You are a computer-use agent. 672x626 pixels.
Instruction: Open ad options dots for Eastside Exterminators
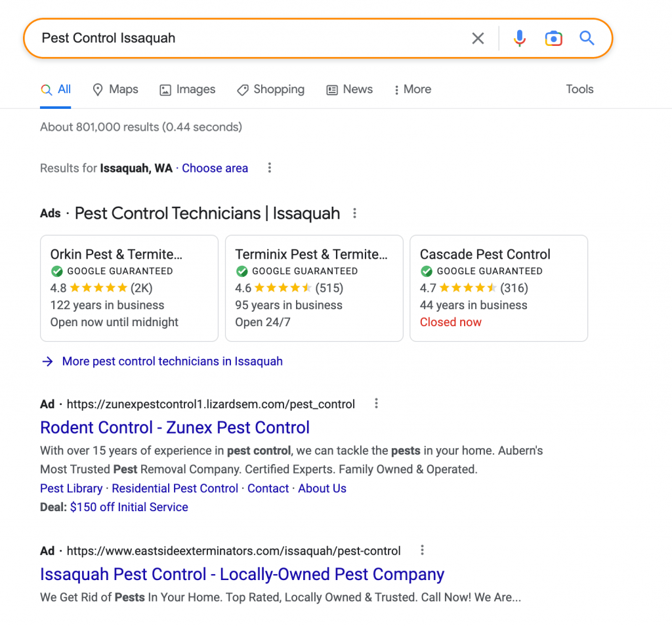(x=422, y=550)
